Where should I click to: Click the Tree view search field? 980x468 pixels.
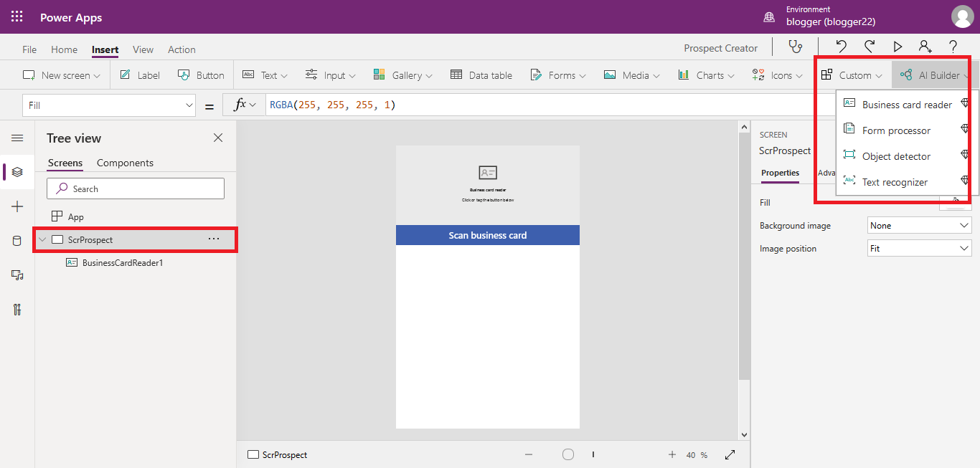136,188
